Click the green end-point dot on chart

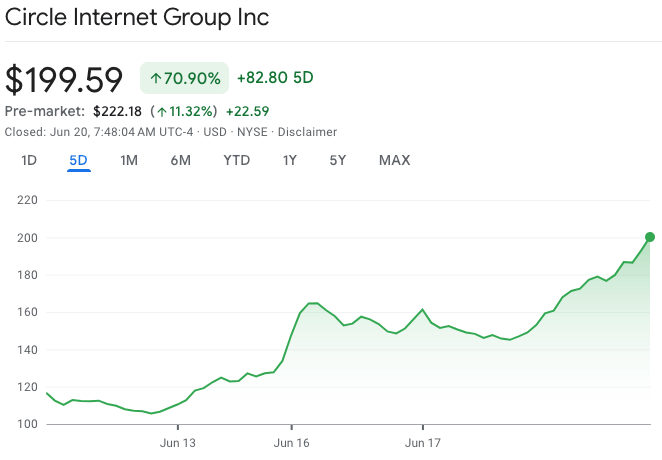click(650, 237)
